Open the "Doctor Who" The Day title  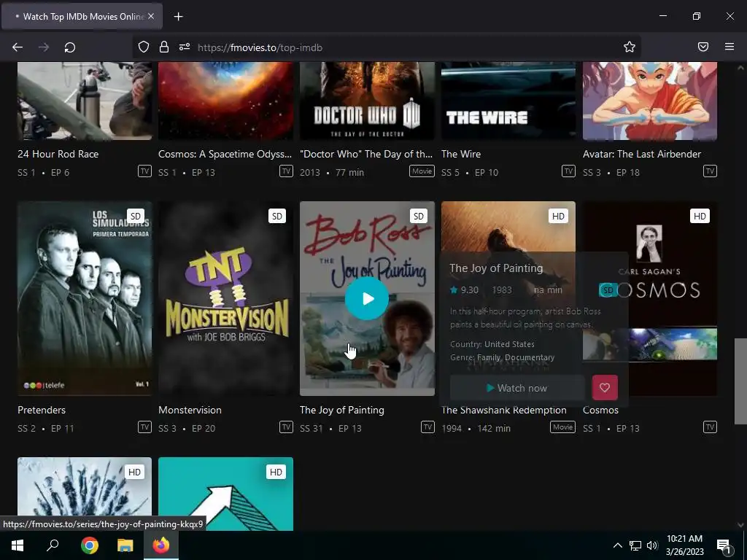click(366, 154)
